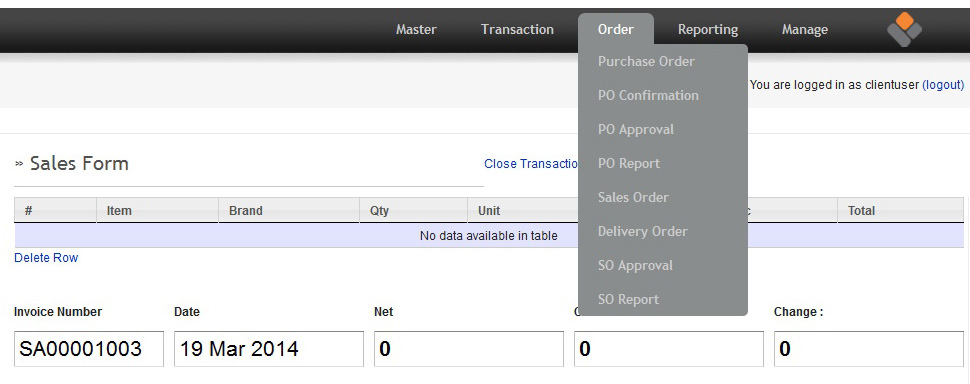Viewport: 970px width, 384px height.
Task: Sort by the Unit column header
Action: tap(523, 210)
